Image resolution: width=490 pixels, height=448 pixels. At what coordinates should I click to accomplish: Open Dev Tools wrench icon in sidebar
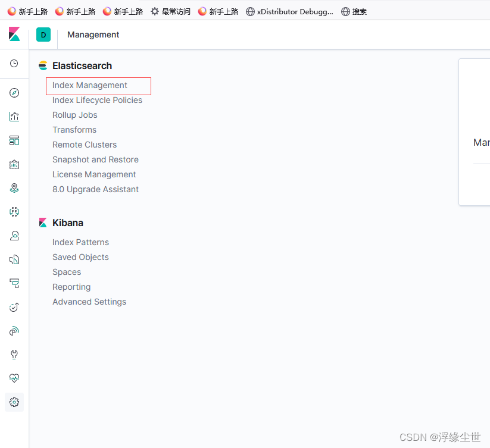click(14, 355)
